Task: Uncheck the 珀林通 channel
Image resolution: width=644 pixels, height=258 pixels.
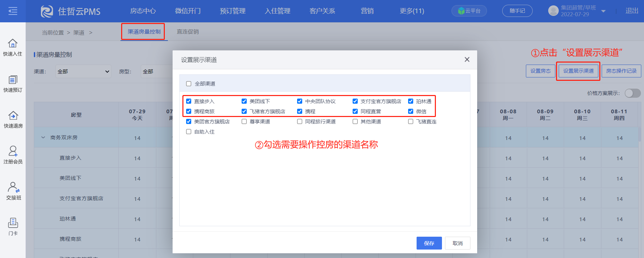Action: (411, 101)
